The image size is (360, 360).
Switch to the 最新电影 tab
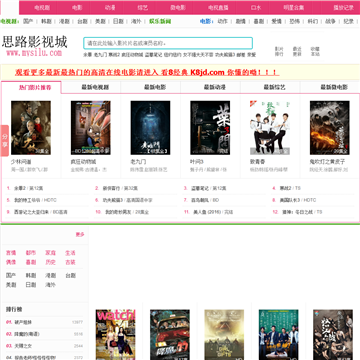(155, 87)
